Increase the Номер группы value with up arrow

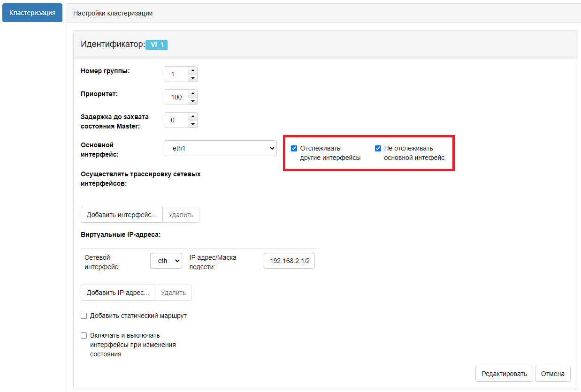coord(192,70)
